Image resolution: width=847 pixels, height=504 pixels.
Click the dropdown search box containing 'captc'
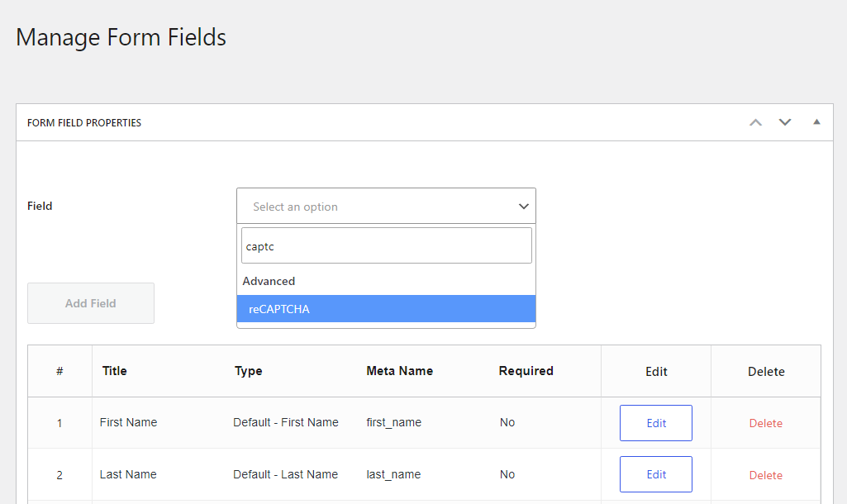(386, 245)
